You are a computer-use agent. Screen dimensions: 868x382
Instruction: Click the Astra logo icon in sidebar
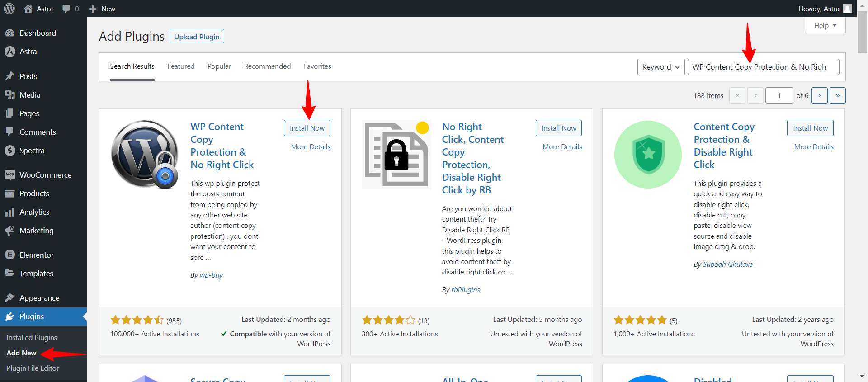pyautogui.click(x=10, y=52)
